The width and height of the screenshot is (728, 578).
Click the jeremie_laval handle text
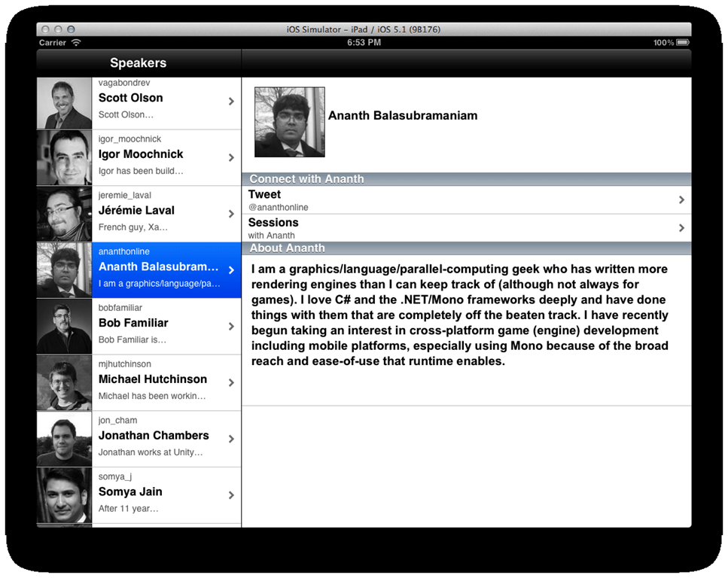pyautogui.click(x=124, y=195)
